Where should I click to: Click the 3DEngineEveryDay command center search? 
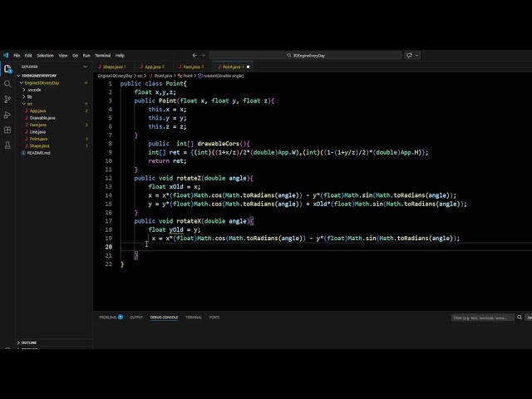point(305,56)
